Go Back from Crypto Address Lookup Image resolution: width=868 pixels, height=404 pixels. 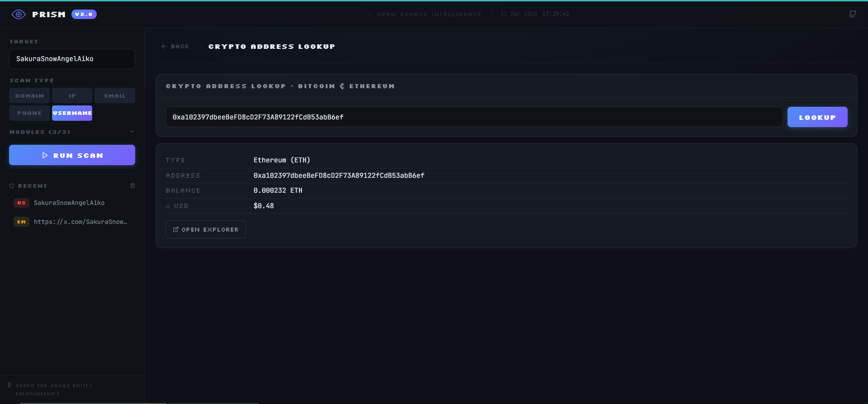coord(175,47)
